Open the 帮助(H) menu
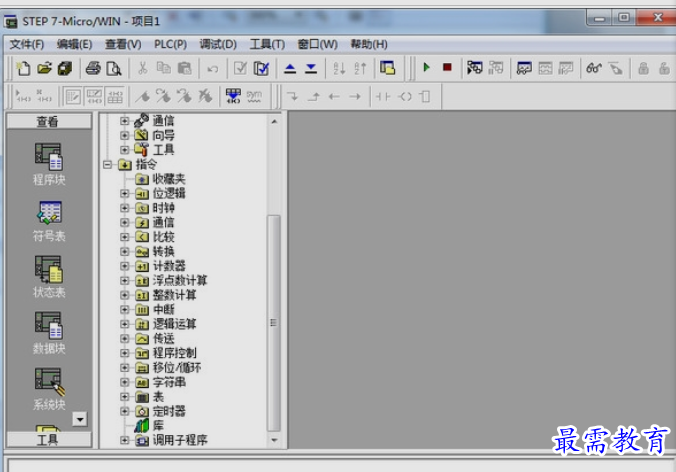The height and width of the screenshot is (472, 676). point(369,44)
